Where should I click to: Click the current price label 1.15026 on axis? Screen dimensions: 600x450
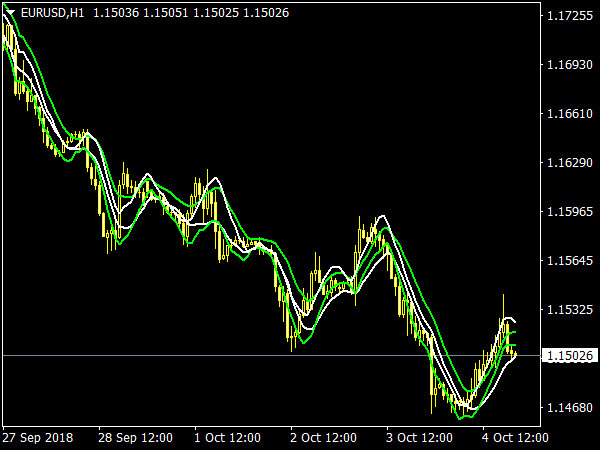(570, 356)
